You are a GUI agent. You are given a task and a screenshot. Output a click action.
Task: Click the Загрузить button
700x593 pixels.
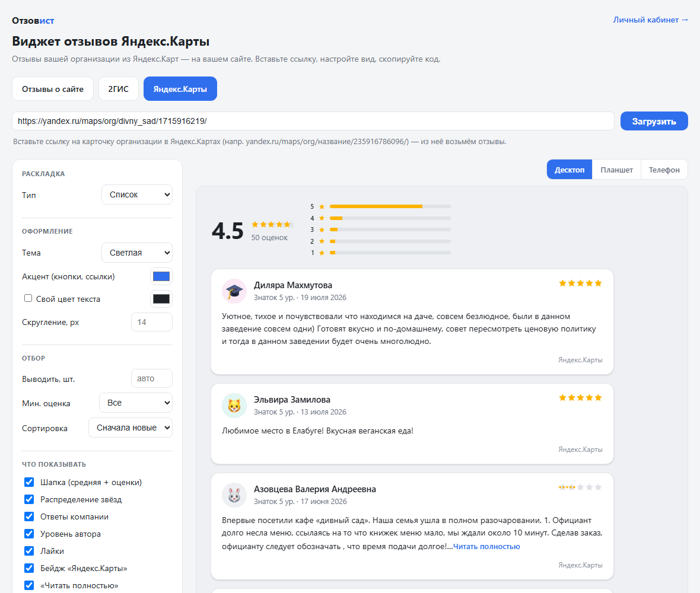pyautogui.click(x=654, y=121)
